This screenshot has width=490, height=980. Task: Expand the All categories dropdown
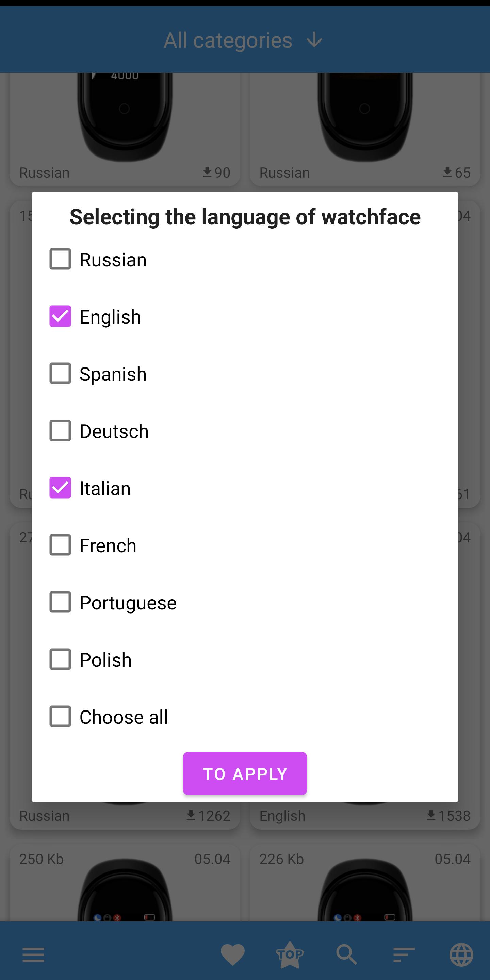pyautogui.click(x=228, y=40)
